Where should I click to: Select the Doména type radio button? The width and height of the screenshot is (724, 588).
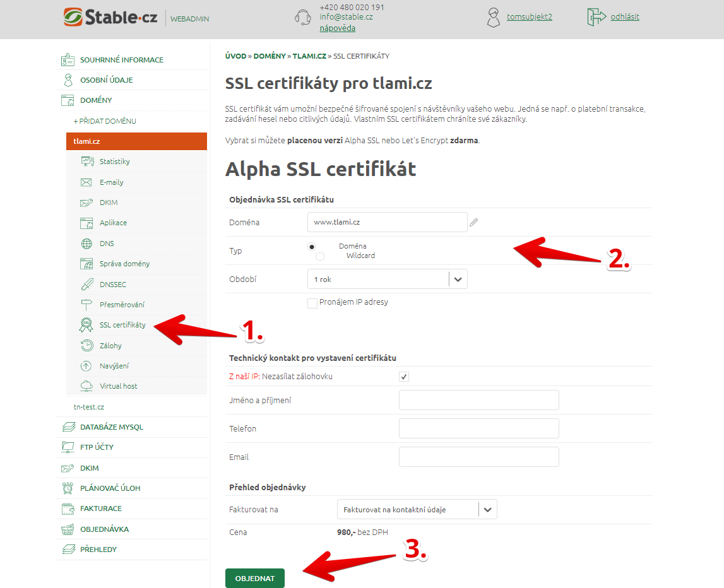click(x=312, y=247)
